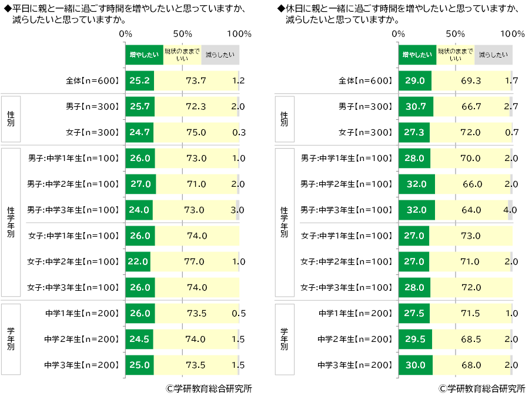Click the gray 減らしたい legend in weekday chart
Image resolution: width=532 pixels, height=396 pixels.
tap(220, 55)
